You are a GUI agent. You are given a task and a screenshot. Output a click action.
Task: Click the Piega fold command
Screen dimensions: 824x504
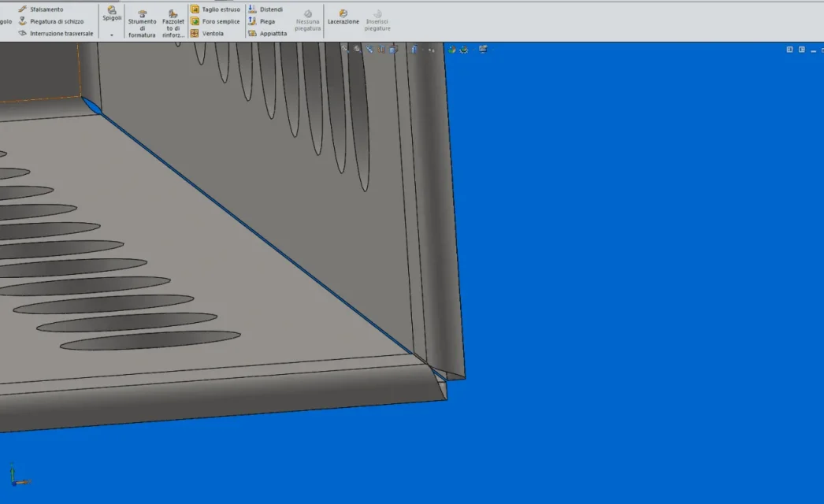[262, 21]
